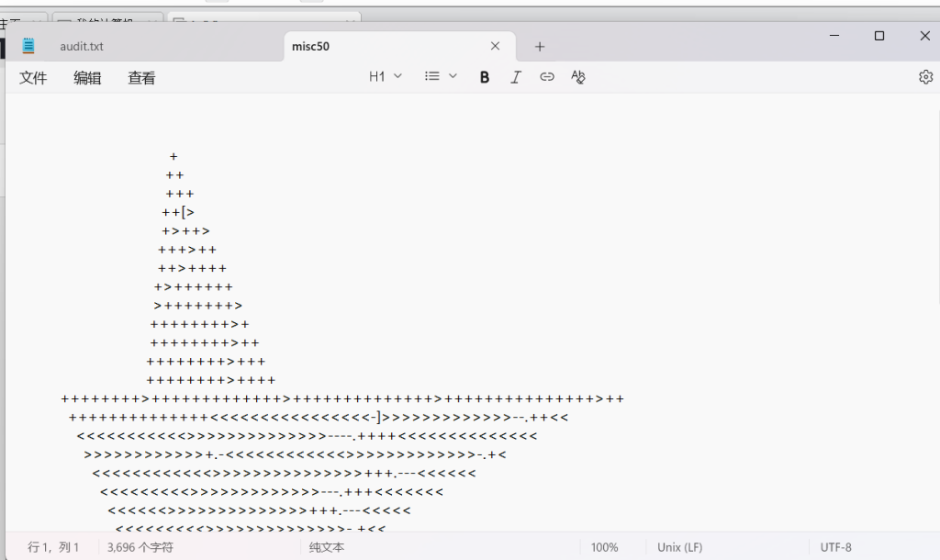
Task: Add a new tab with plus button
Action: coord(540,46)
